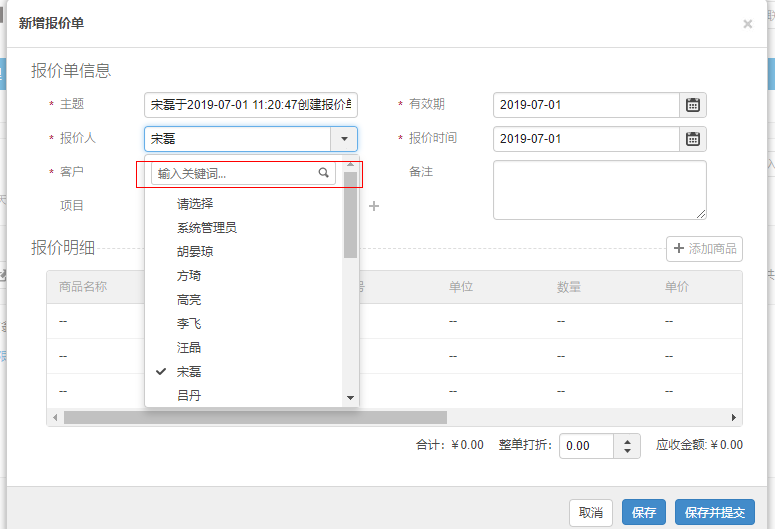Select 系统管理员 from dropdown list
This screenshot has width=775, height=529.
tap(206, 228)
